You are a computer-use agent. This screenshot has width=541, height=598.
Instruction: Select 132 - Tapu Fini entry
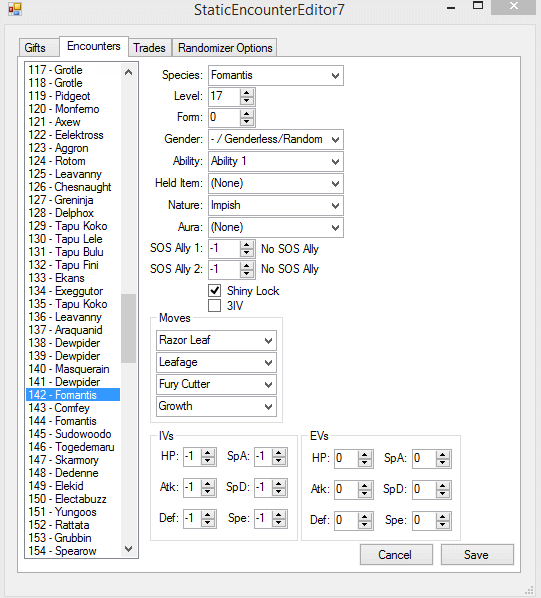coord(73,265)
